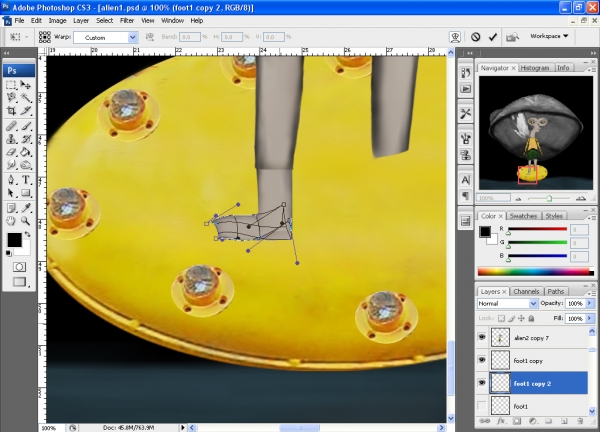The width and height of the screenshot is (600, 432).
Task: Swap foreground and background colors
Action: (27, 234)
